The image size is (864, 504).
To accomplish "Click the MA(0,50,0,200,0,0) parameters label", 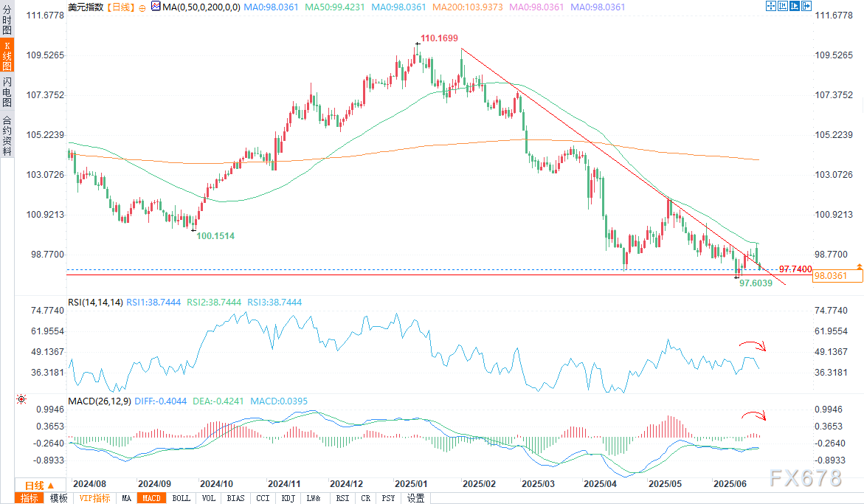I will (201, 7).
